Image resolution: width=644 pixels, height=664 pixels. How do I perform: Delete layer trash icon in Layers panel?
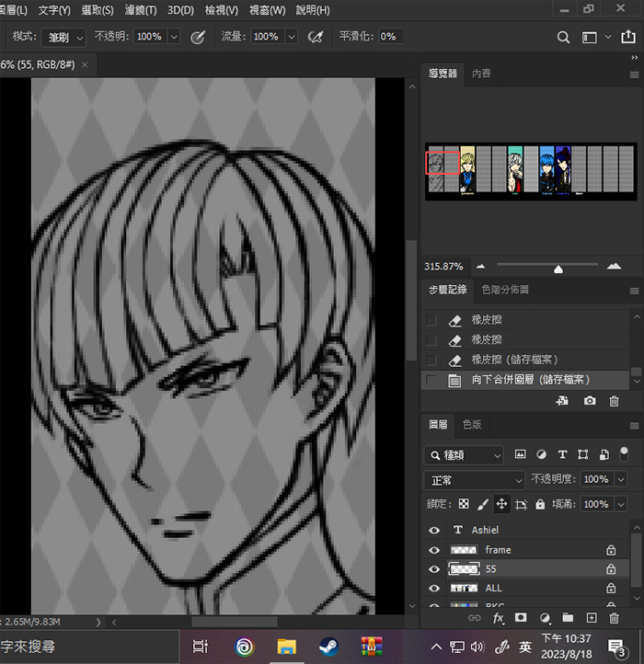point(614,618)
